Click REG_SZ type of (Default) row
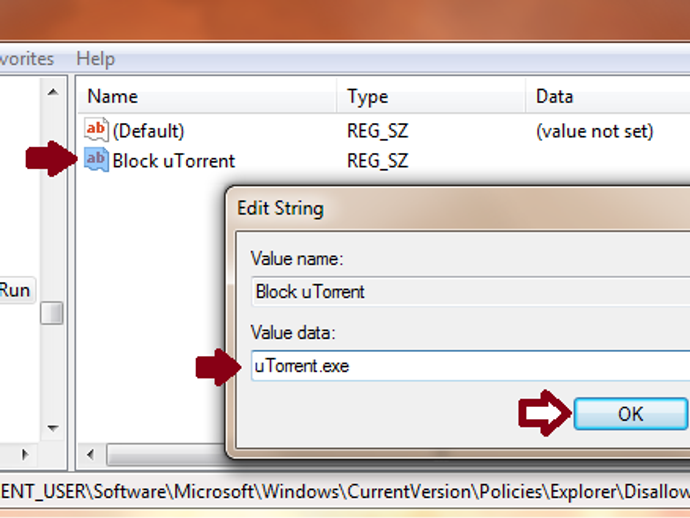Image resolution: width=690 pixels, height=518 pixels. point(378,131)
